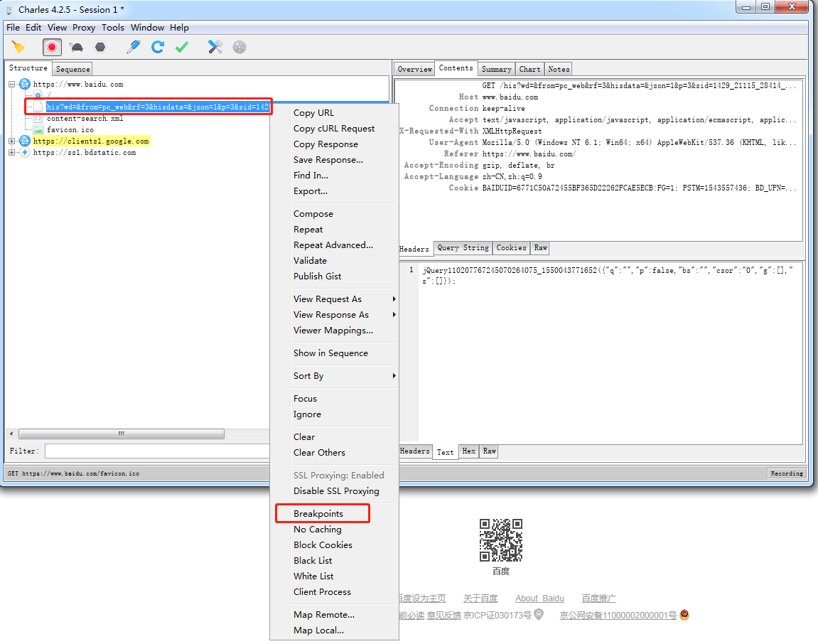Image resolution: width=818 pixels, height=644 pixels.
Task: Click the Filter input field
Action: (x=157, y=451)
